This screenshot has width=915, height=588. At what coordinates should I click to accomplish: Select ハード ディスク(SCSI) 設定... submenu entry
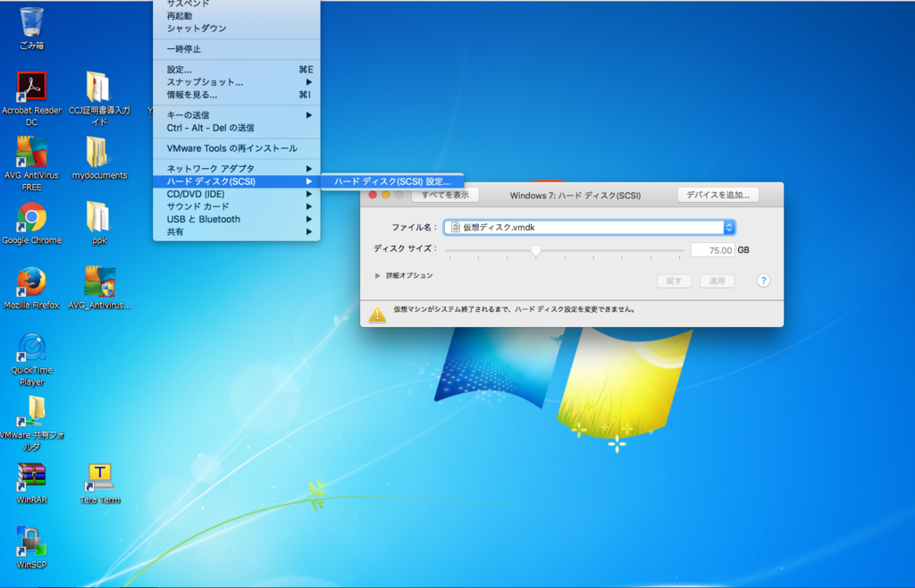392,181
